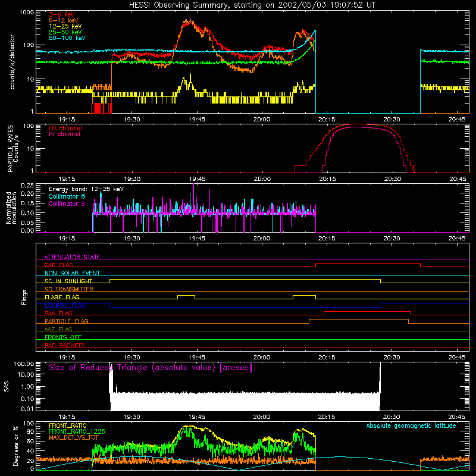Click the 'Degrees or %' axis title
This screenshot has width=476, height=476.
tap(15, 446)
